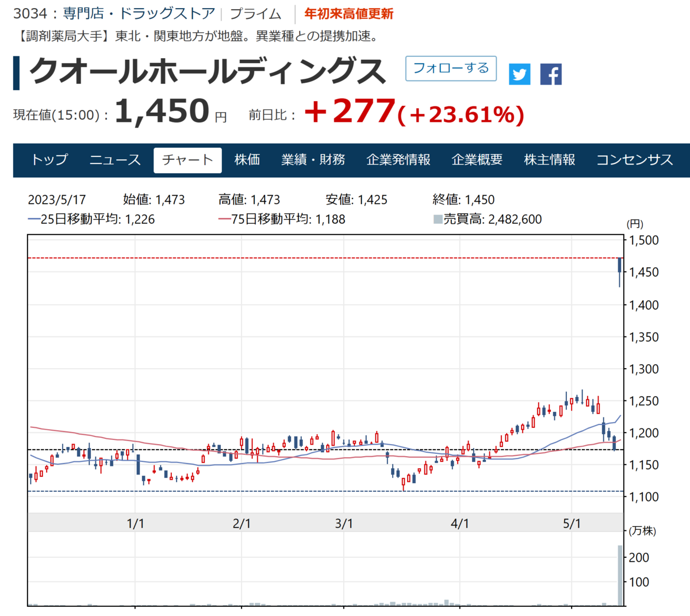The height and width of the screenshot is (616, 690).
Task: Click the 2023/5/17 date text
Action: click(x=57, y=200)
